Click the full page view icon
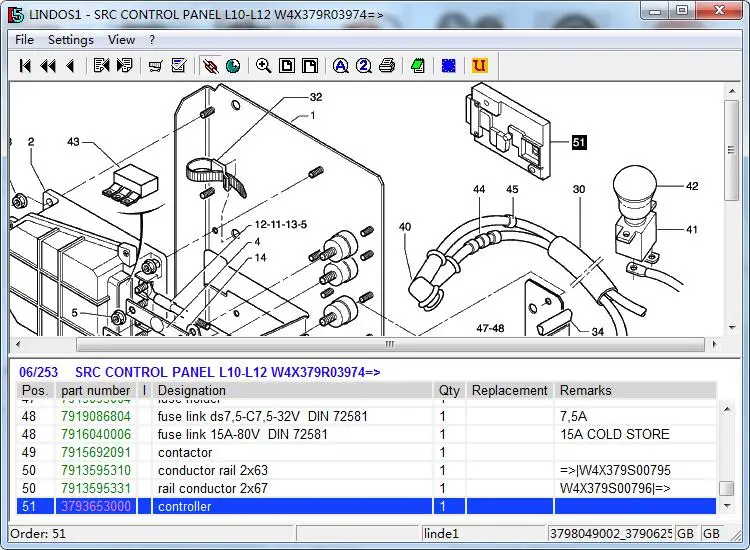The height and width of the screenshot is (550, 750). (x=287, y=66)
